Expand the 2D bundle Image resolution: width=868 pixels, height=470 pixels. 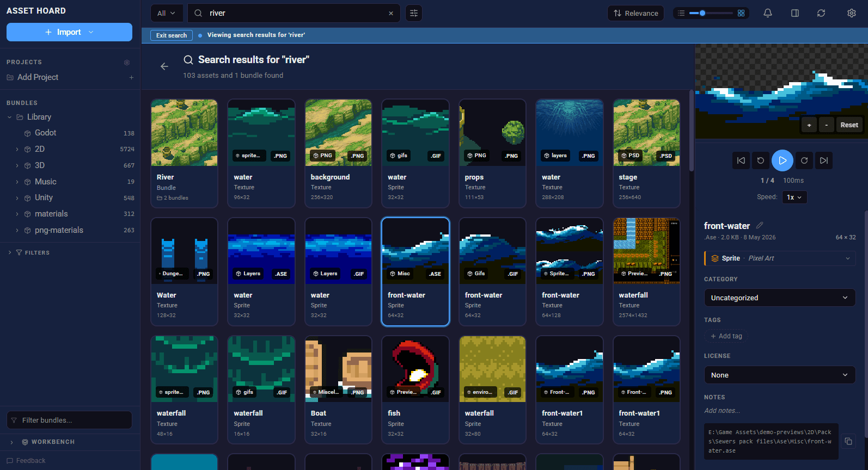(17, 149)
